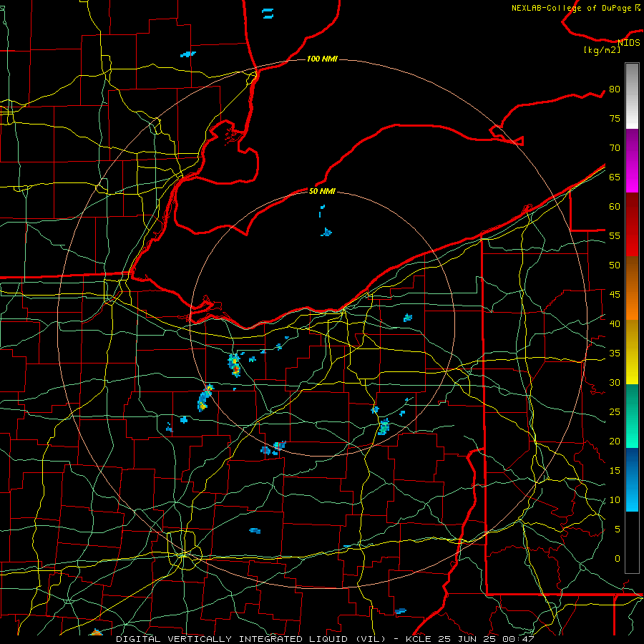Pick the yellow segment of the VIL scale
The width and height of the screenshot is (644, 644).
pyautogui.click(x=632, y=352)
